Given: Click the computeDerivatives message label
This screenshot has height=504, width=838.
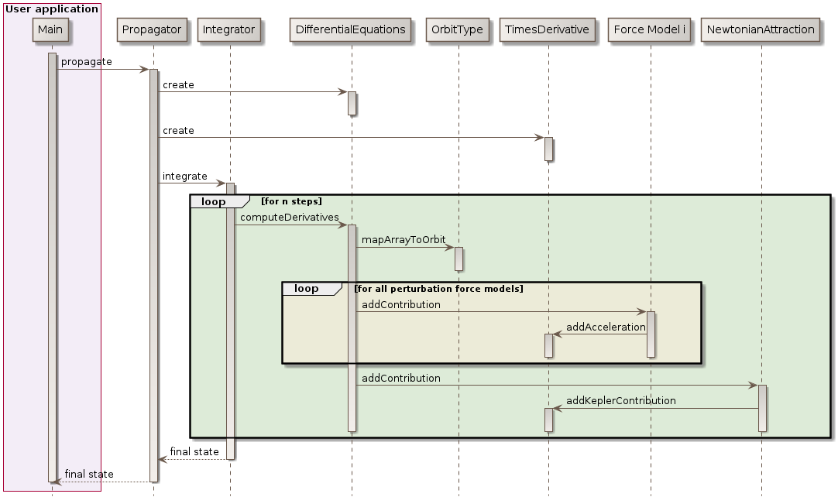Looking at the screenshot, I should (x=290, y=217).
